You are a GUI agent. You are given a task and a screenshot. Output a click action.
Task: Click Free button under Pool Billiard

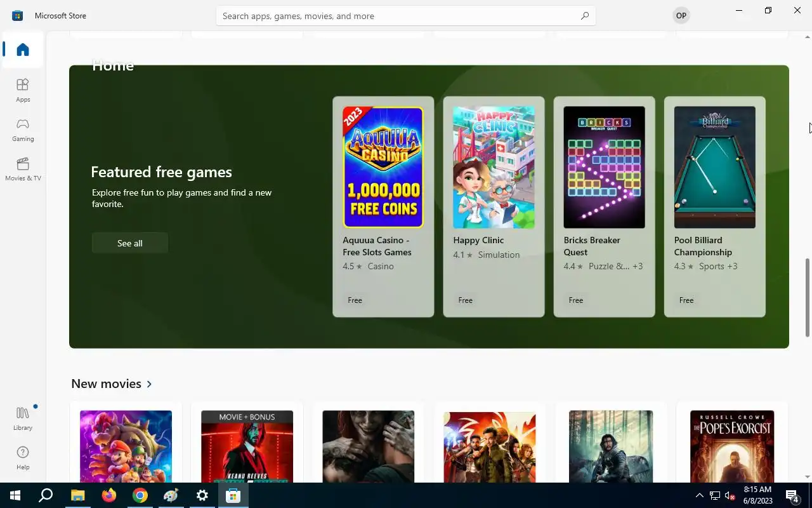[686, 300]
